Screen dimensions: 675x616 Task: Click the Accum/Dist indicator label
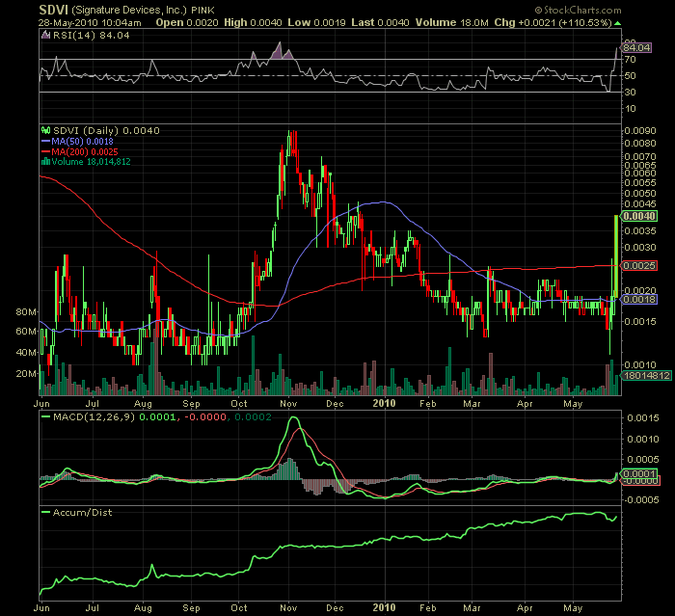[x=82, y=512]
